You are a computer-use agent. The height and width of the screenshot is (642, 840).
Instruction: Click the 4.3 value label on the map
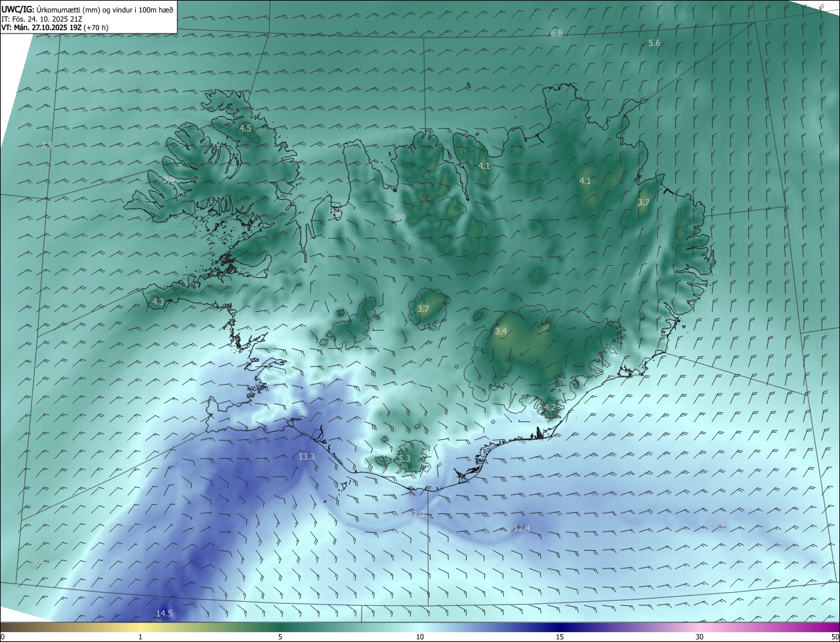click(157, 301)
